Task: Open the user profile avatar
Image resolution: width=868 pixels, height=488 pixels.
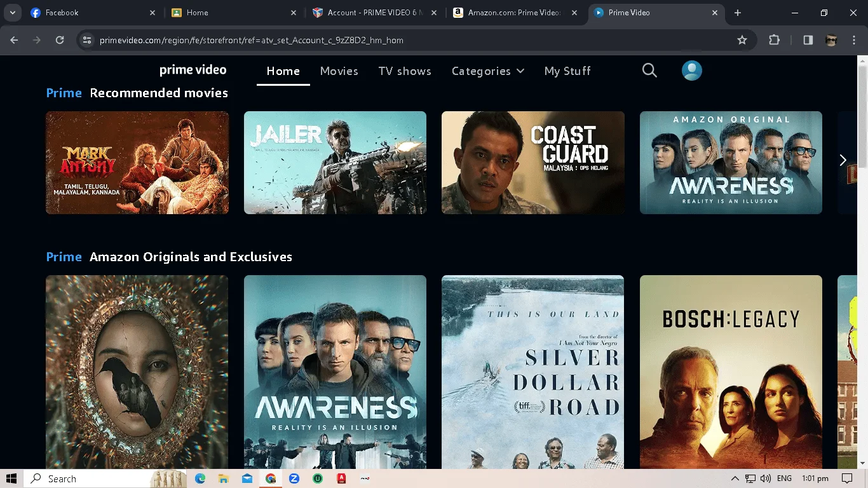Action: [692, 71]
